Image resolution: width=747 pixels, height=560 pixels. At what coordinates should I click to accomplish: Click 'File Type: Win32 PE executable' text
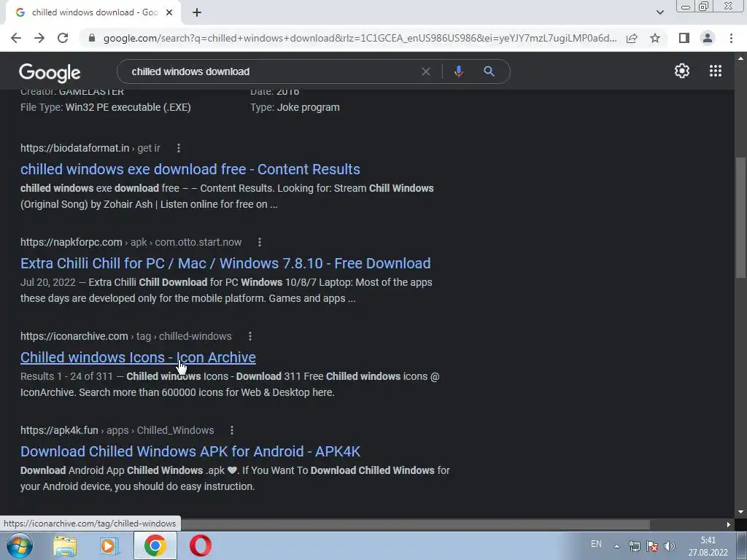coord(106,107)
